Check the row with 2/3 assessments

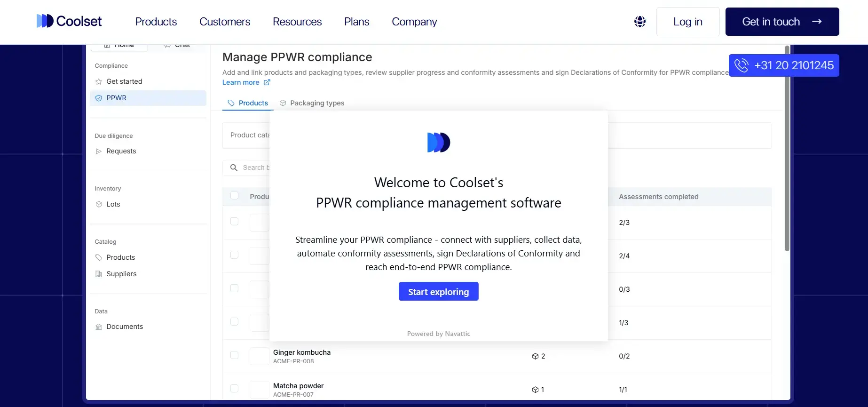tap(234, 222)
